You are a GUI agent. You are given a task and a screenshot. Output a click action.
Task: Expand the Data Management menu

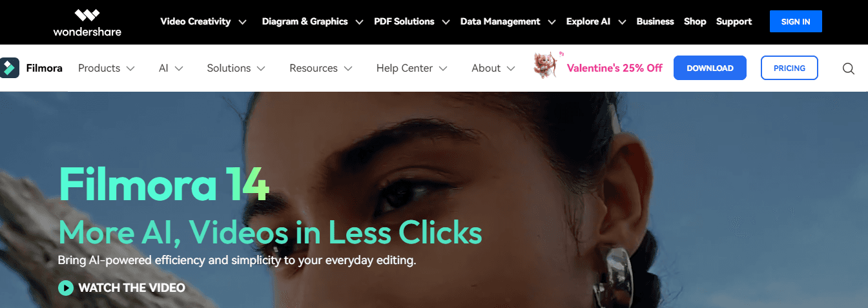508,21
